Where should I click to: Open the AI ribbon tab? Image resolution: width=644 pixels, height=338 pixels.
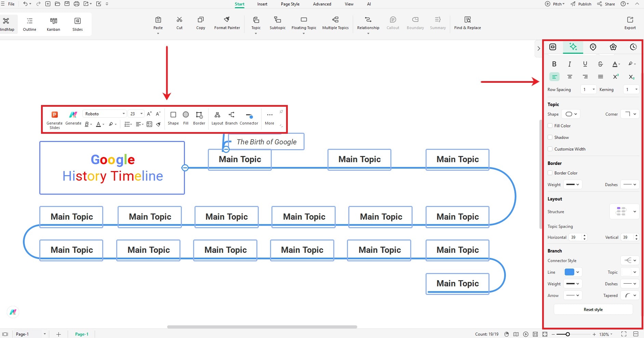pos(369,4)
